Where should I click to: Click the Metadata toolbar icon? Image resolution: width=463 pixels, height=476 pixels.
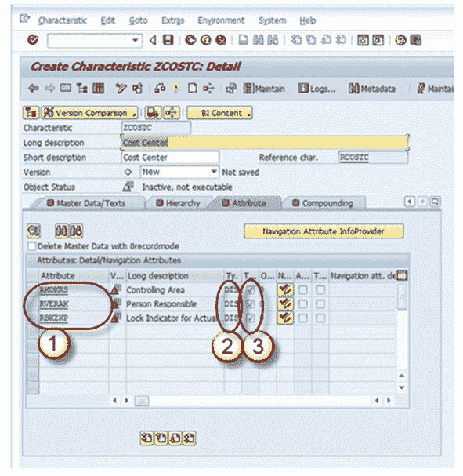pyautogui.click(x=372, y=89)
